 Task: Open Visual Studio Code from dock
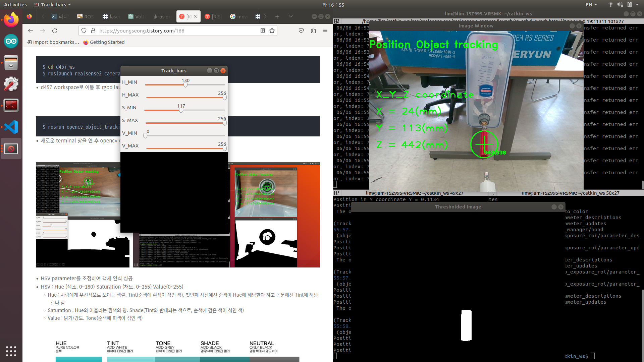(x=11, y=127)
